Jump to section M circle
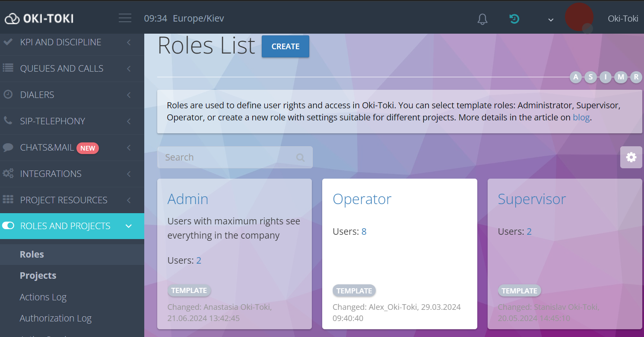 click(x=621, y=77)
